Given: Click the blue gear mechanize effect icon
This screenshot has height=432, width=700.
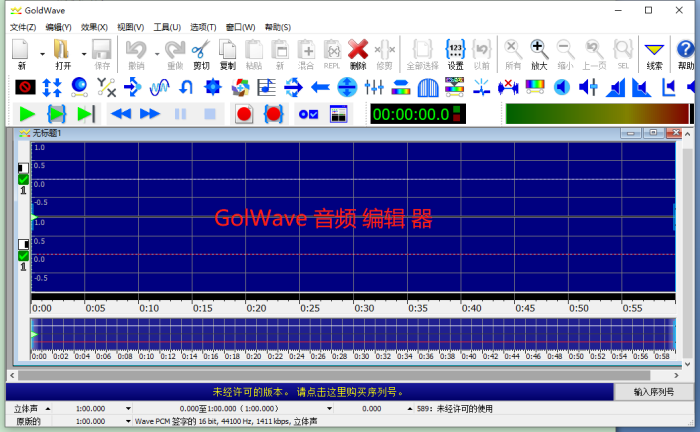Looking at the screenshot, I should tap(212, 87).
